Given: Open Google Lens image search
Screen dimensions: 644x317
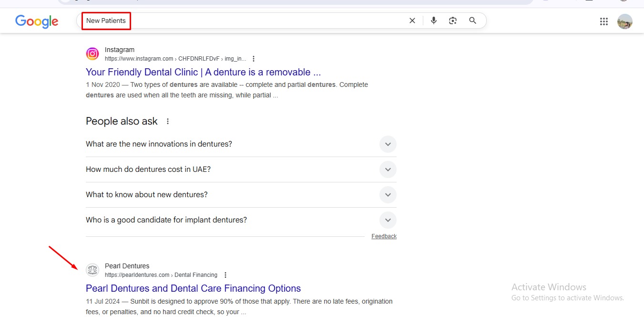Looking at the screenshot, I should tap(453, 21).
